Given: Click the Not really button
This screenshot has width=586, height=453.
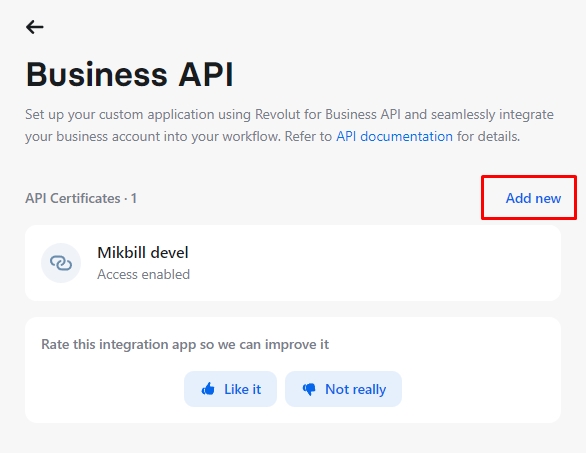Looking at the screenshot, I should point(343,389).
